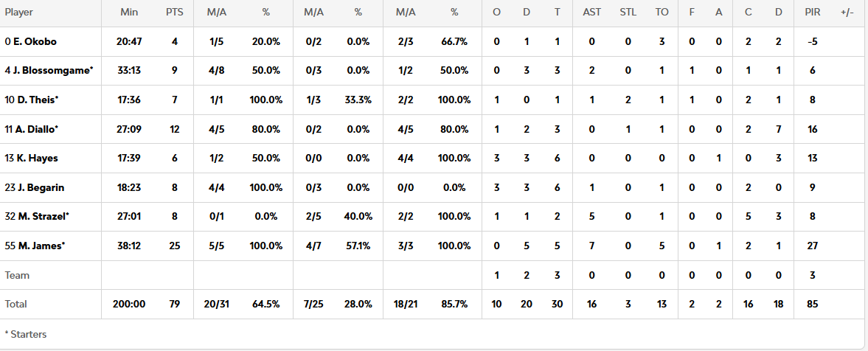Viewport: 868px width, 351px height.
Task: Open K. Hayes player profile
Action: click(37, 158)
